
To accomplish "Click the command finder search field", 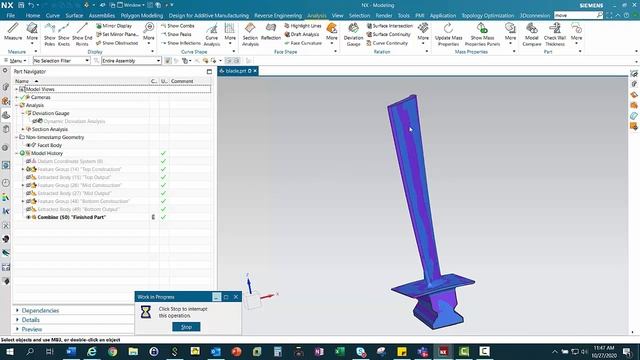I will click(575, 15).
